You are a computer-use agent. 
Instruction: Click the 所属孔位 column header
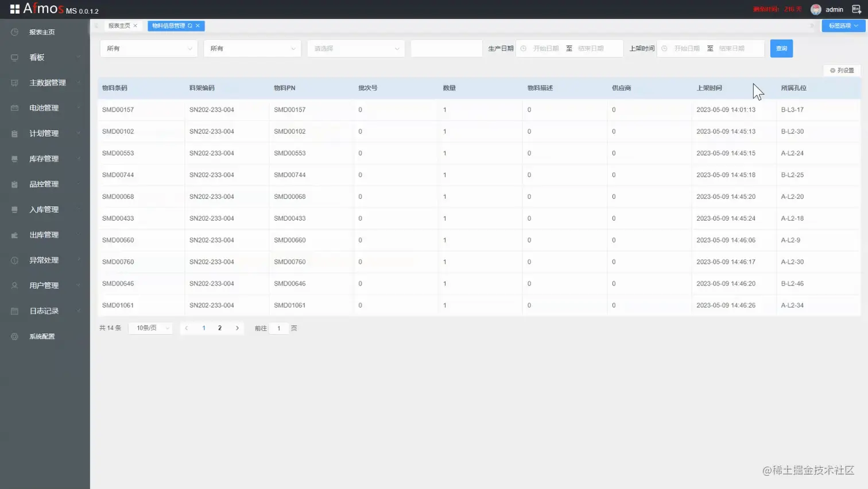(x=793, y=88)
